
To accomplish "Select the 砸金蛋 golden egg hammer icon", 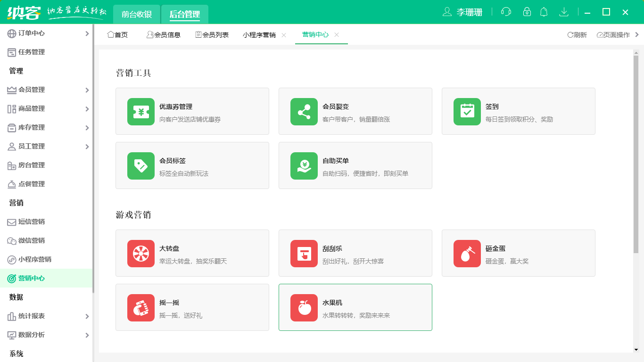I will click(467, 253).
